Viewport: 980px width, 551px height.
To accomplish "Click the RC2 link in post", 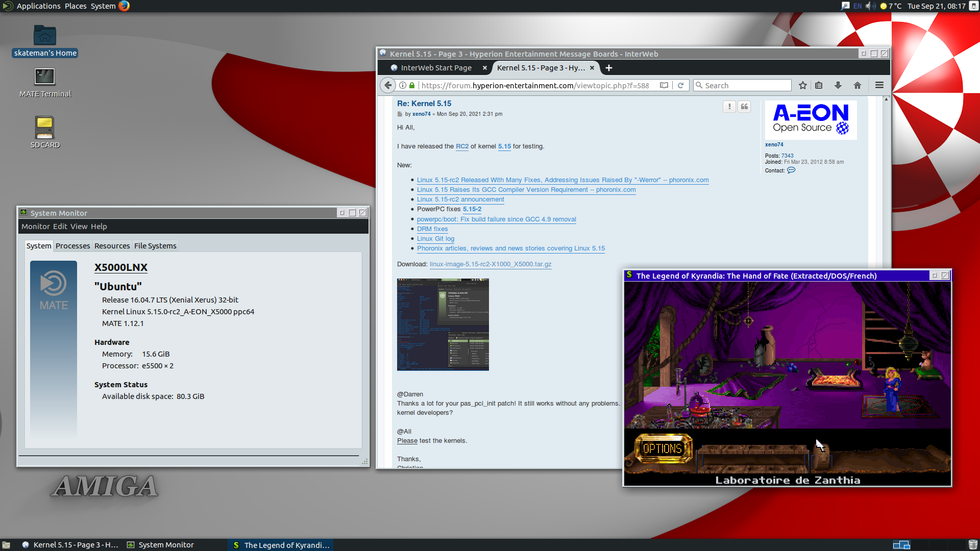I will [x=462, y=146].
